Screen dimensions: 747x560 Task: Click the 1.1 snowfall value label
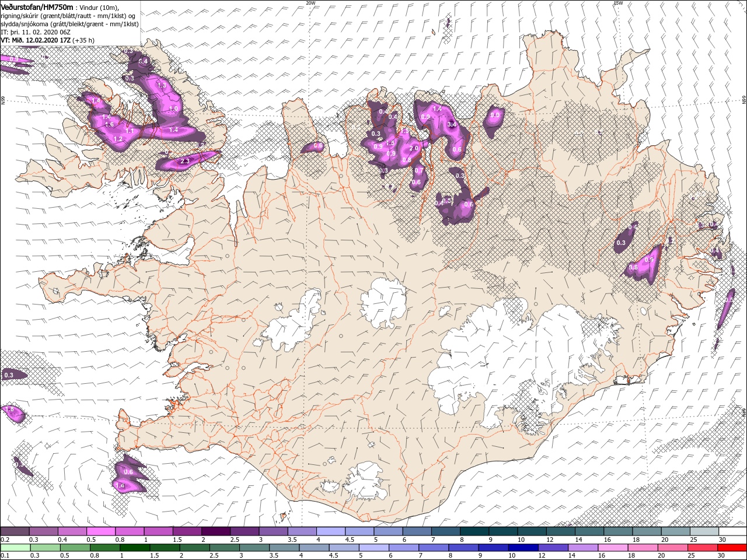(x=130, y=131)
